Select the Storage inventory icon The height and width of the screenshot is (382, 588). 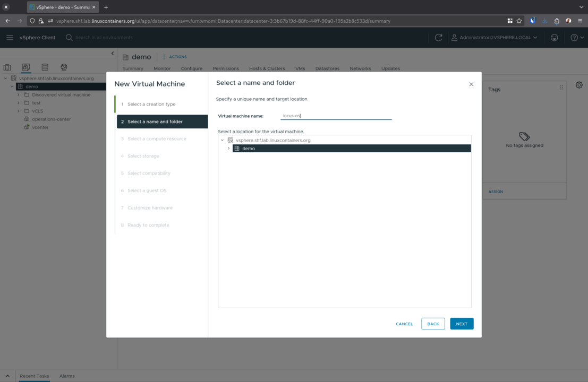(45, 67)
